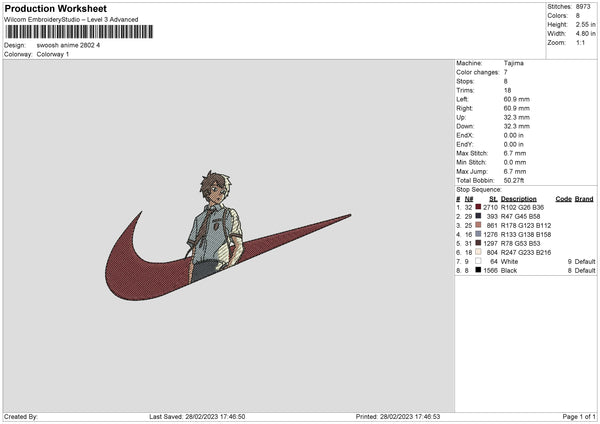Click the barcode under the worksheet title
This screenshot has height=424, width=600.
[x=79, y=32]
